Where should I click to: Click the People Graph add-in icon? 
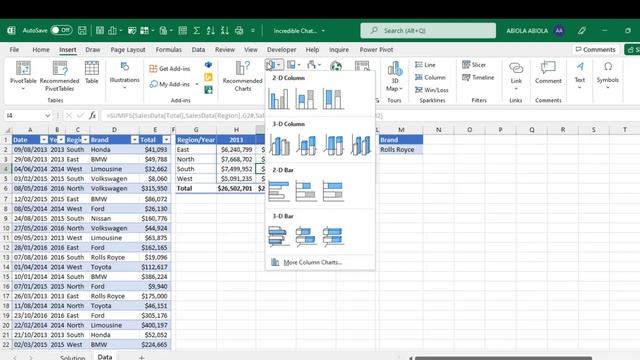208,89
